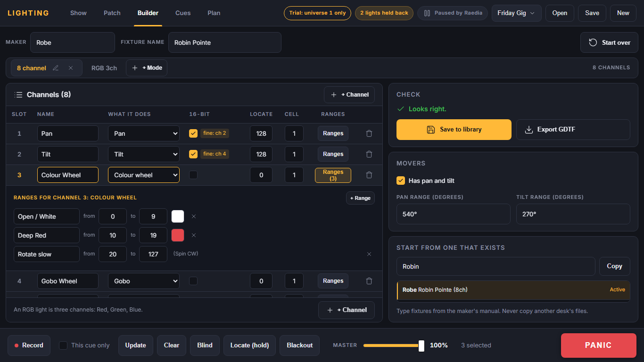The image size is (644, 362).
Task: Open the Gobo function dropdown
Action: [x=144, y=281]
